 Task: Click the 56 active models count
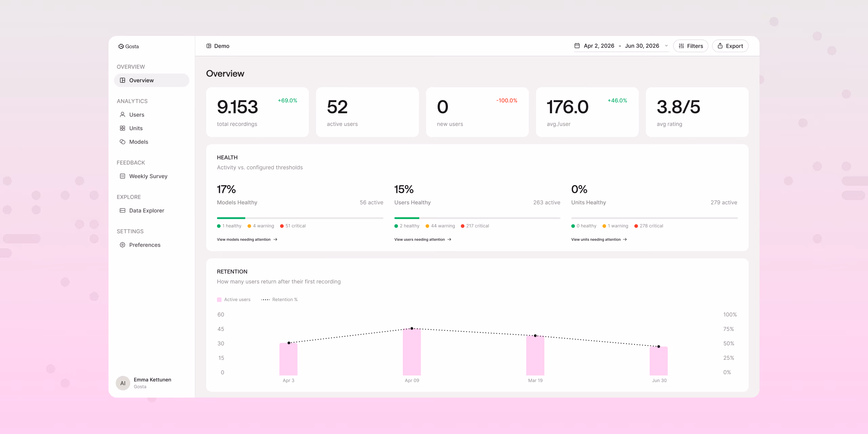point(371,202)
